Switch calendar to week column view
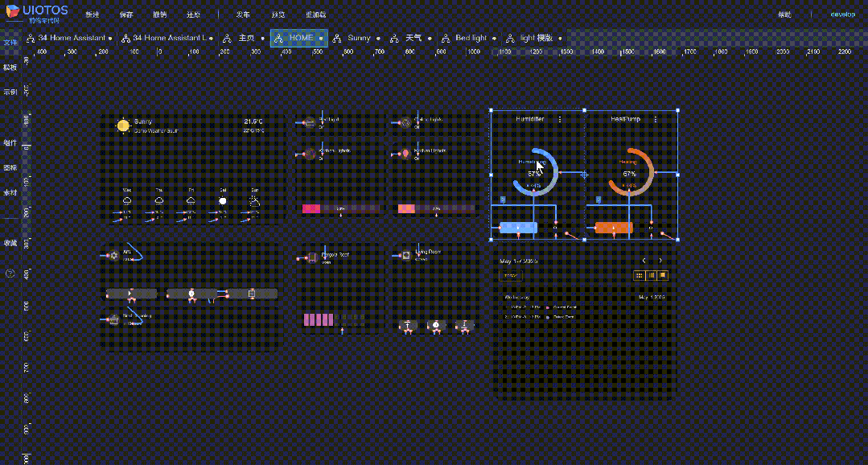The width and height of the screenshot is (868, 465). tap(651, 275)
